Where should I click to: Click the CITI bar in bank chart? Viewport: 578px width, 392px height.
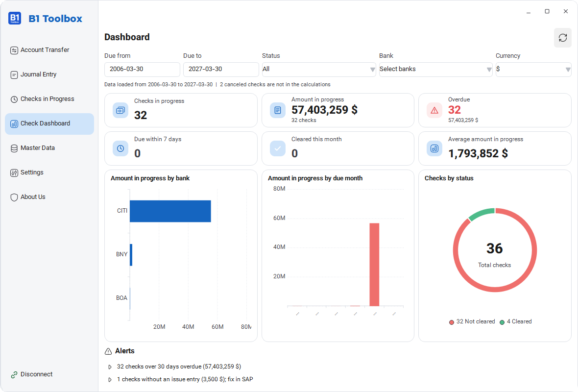(x=170, y=211)
